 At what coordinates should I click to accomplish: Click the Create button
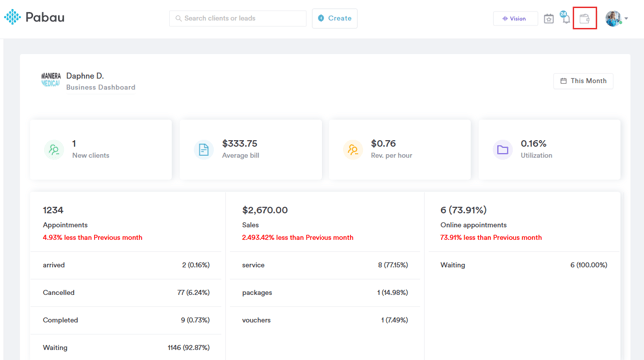click(334, 19)
